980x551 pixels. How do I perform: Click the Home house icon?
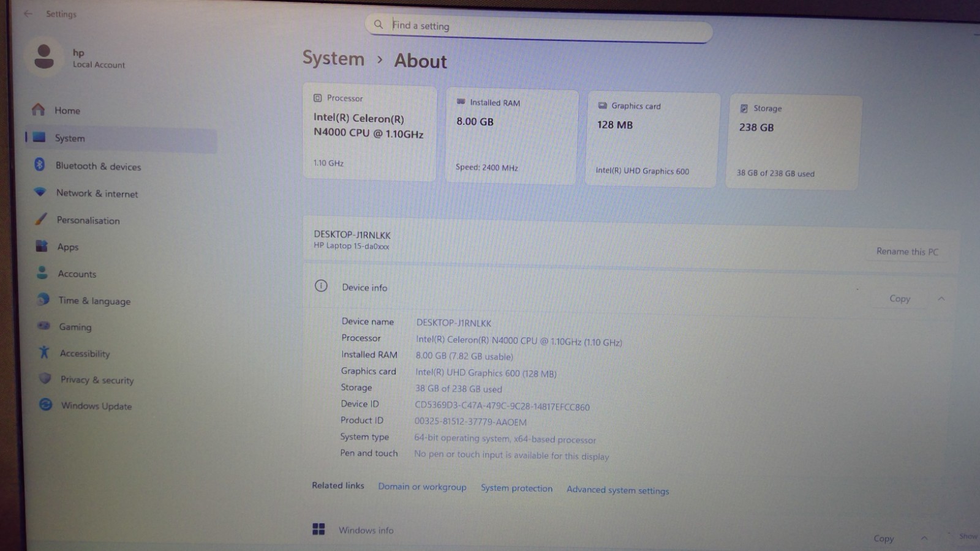(39, 110)
